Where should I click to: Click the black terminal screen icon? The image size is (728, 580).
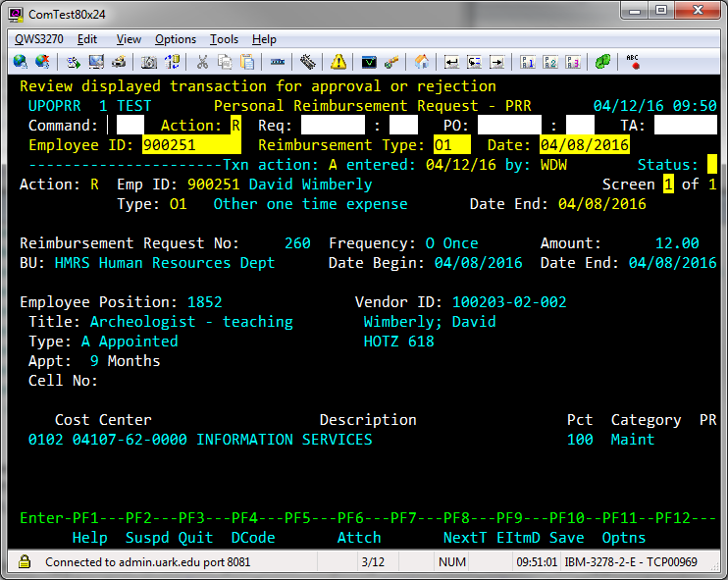click(369, 62)
